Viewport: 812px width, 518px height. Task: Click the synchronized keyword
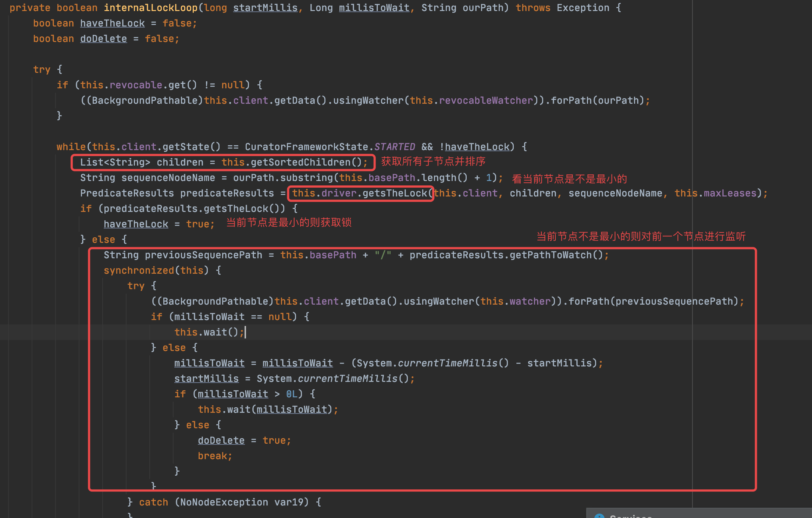[139, 270]
